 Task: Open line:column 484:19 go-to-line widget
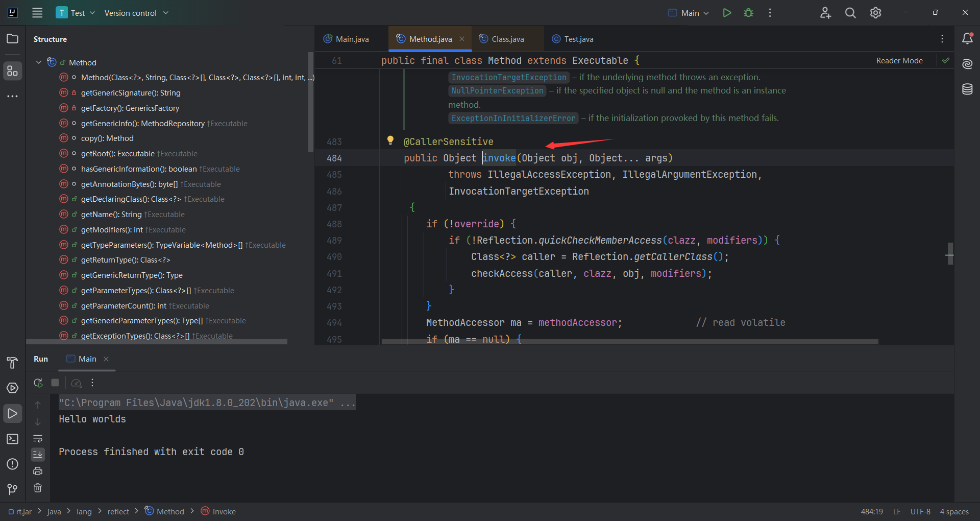(872, 511)
